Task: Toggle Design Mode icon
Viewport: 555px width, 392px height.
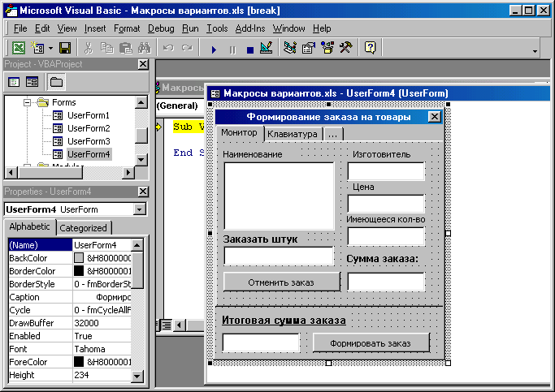Action: 267,48
